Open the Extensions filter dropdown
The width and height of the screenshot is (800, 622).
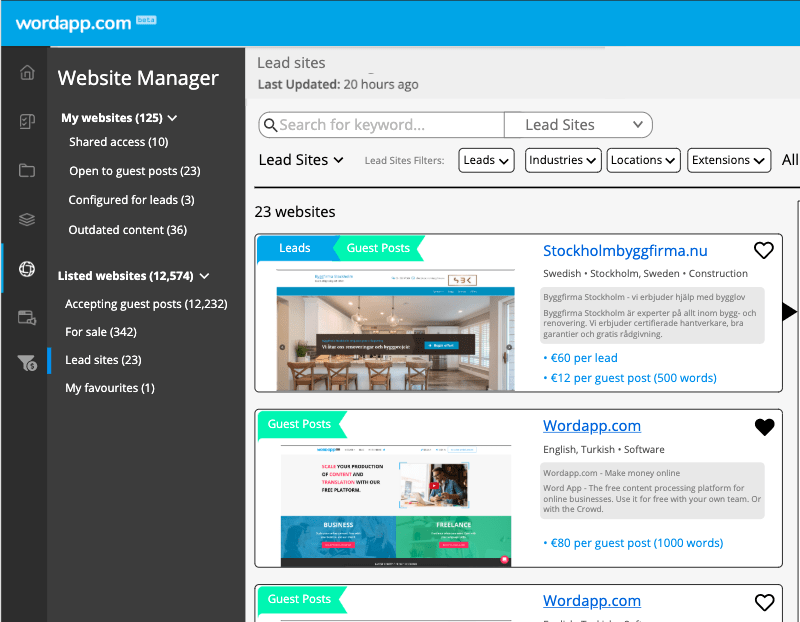click(x=729, y=160)
